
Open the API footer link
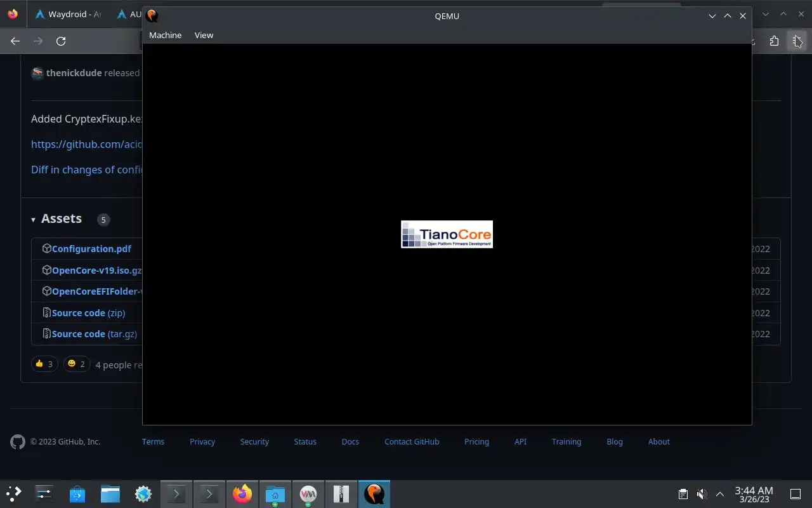coord(520,442)
